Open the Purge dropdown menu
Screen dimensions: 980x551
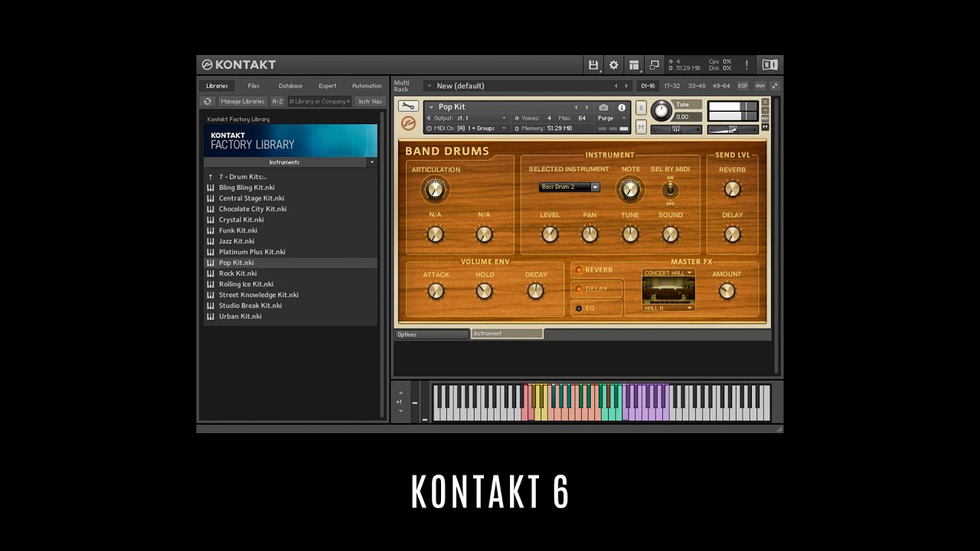611,118
